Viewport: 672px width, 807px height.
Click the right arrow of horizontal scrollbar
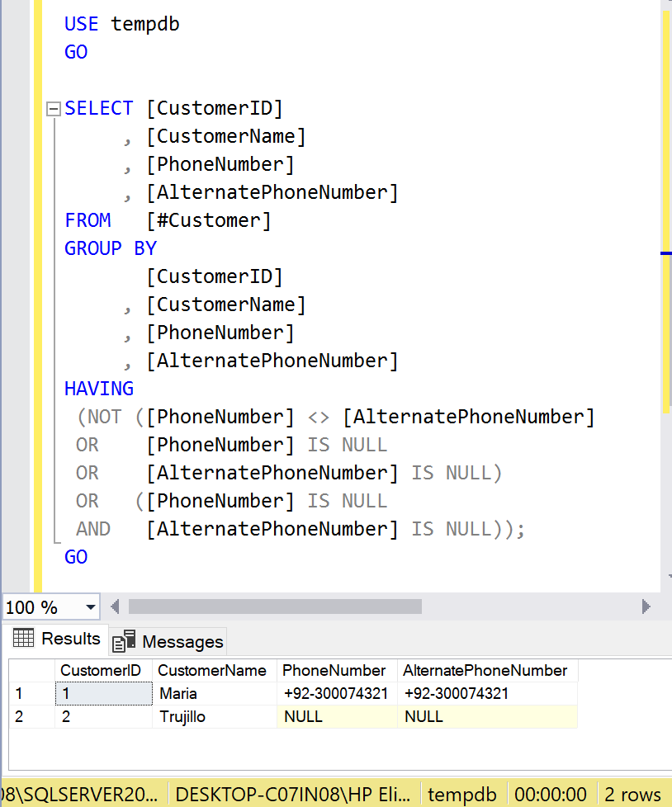[646, 607]
